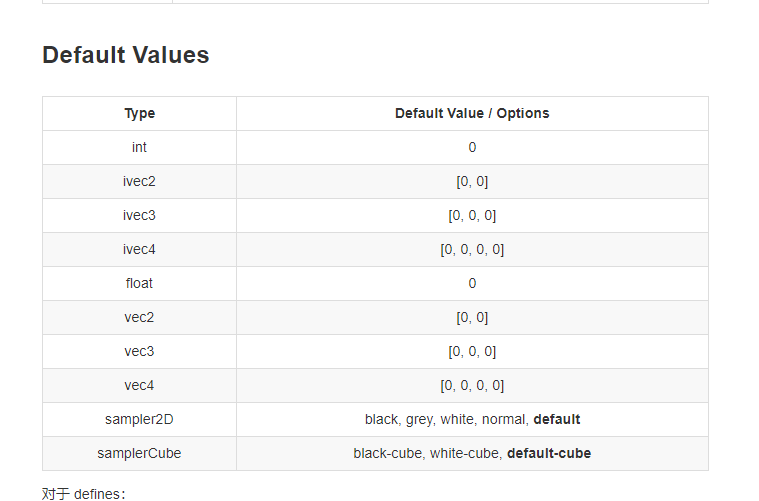Select the vec2 type cell
The height and width of the screenshot is (501, 759).
[139, 317]
